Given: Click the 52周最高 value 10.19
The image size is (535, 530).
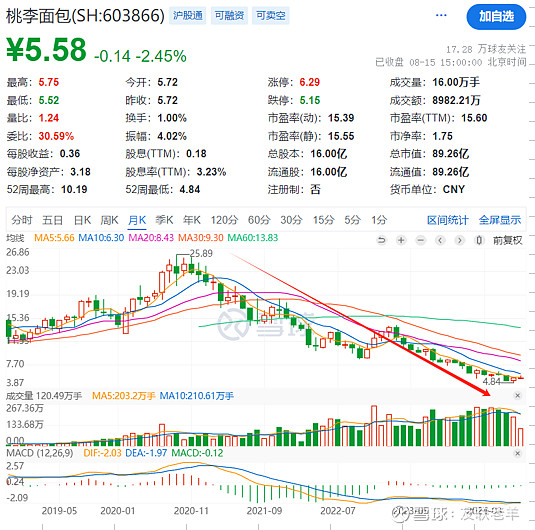Looking at the screenshot, I should pos(74,189).
